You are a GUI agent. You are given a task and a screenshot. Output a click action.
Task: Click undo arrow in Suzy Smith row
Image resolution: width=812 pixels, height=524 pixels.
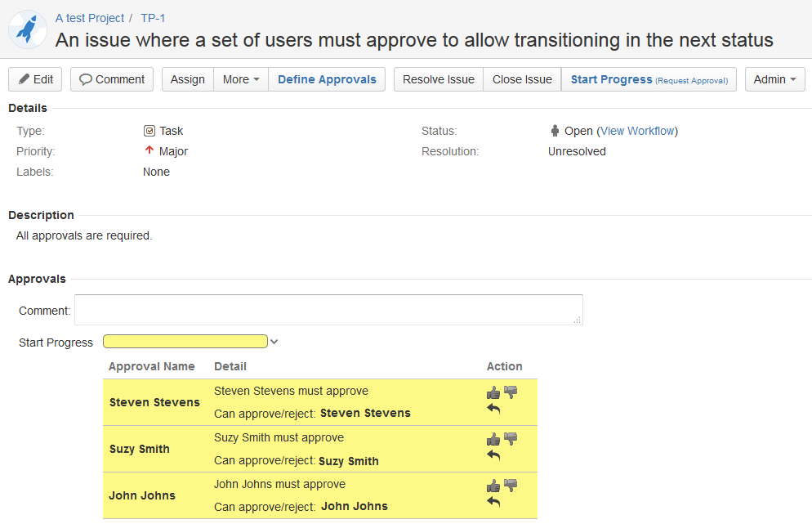coord(493,455)
